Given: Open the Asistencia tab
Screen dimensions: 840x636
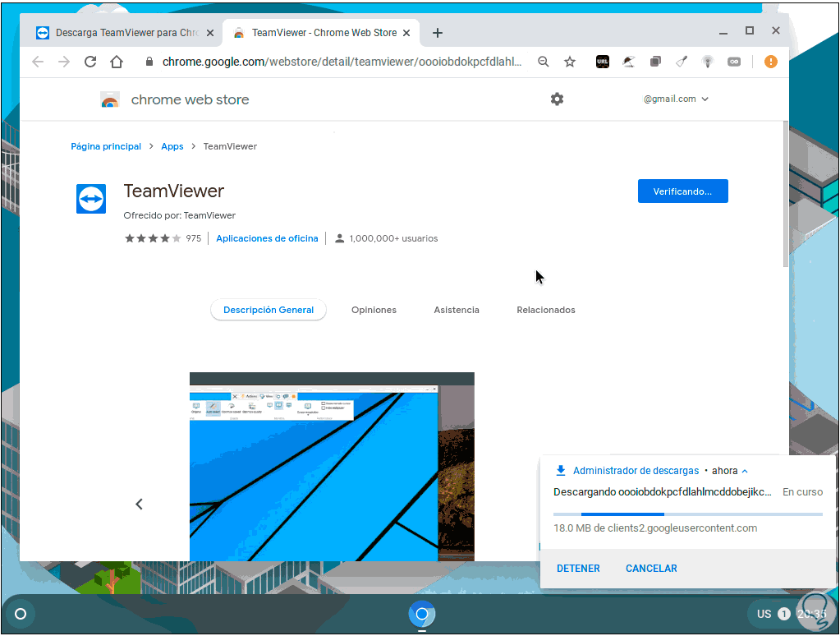Looking at the screenshot, I should (x=457, y=310).
